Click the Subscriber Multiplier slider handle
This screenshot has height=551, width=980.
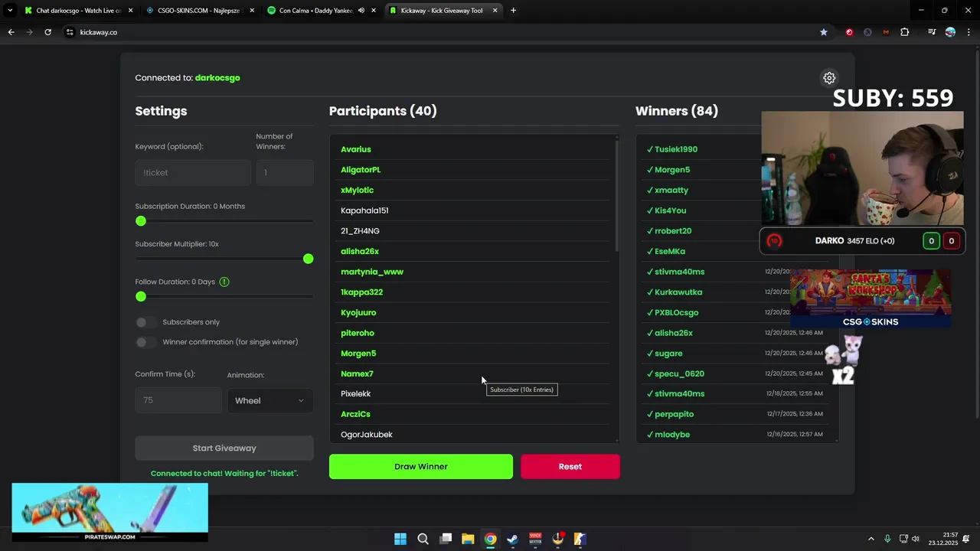click(x=309, y=259)
